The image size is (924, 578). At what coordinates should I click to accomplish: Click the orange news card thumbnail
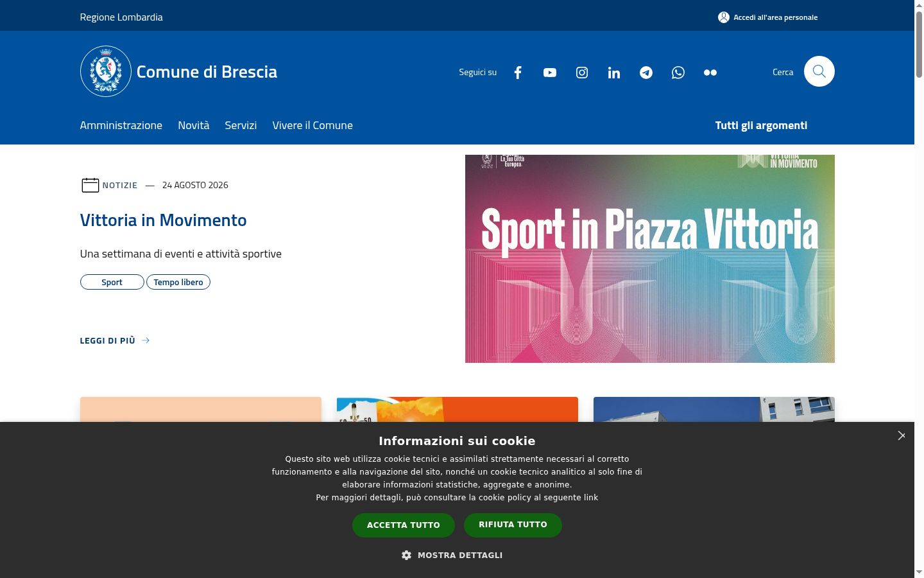point(458,409)
